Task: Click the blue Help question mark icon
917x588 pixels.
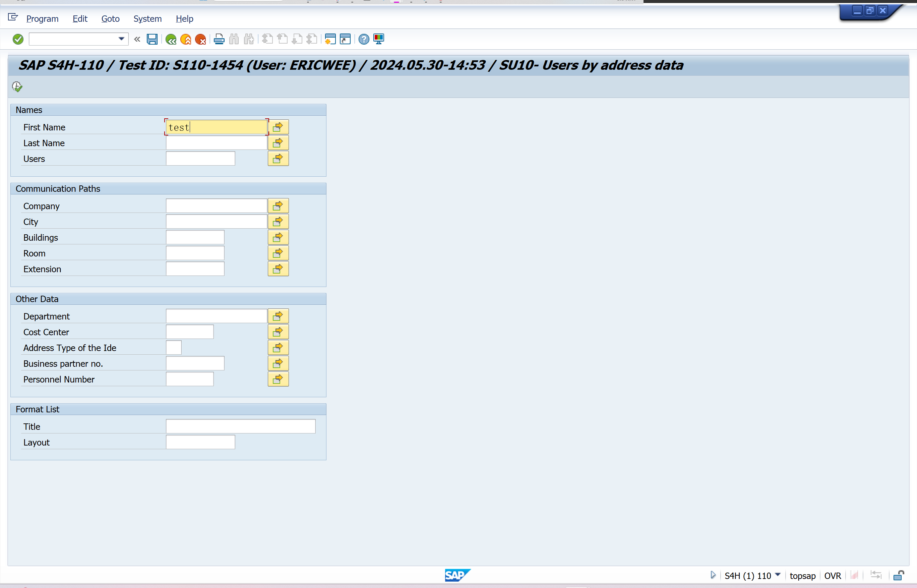Action: (x=364, y=39)
